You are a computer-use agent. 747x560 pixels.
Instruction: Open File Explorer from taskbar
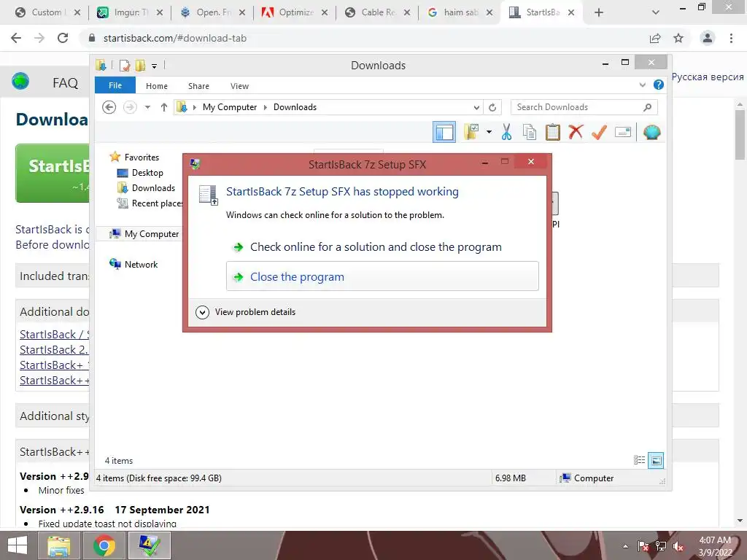tap(58, 545)
